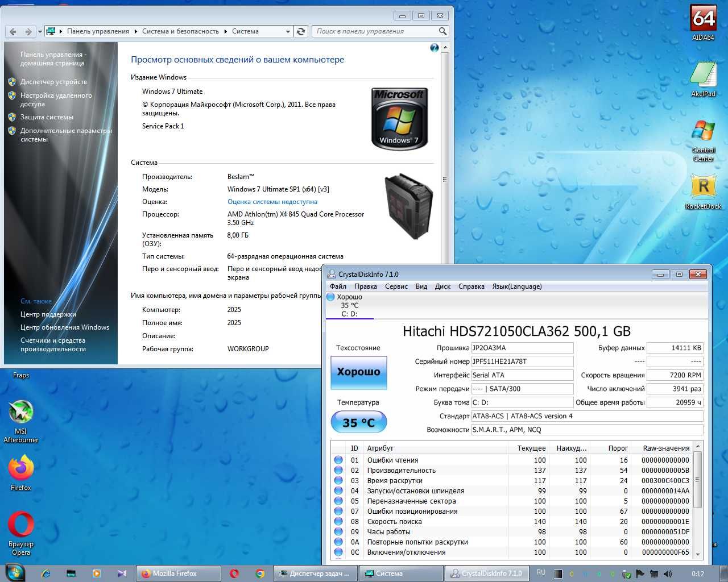Open recent pages dropdown next to arrows

[40, 32]
